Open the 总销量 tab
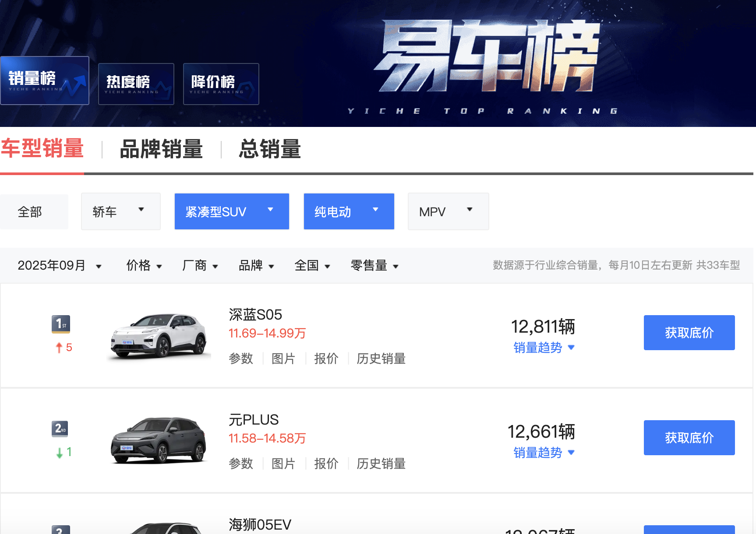The width and height of the screenshot is (756, 534). 269,149
